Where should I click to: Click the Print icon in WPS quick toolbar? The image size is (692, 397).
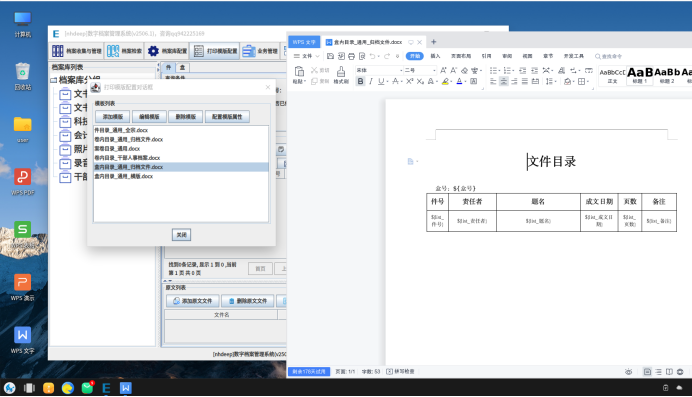pyautogui.click(x=351, y=56)
